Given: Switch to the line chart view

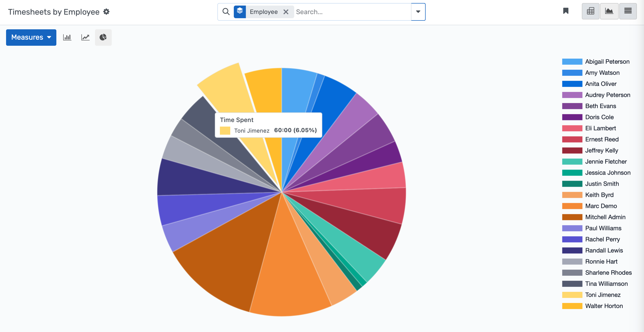Looking at the screenshot, I should [85, 37].
